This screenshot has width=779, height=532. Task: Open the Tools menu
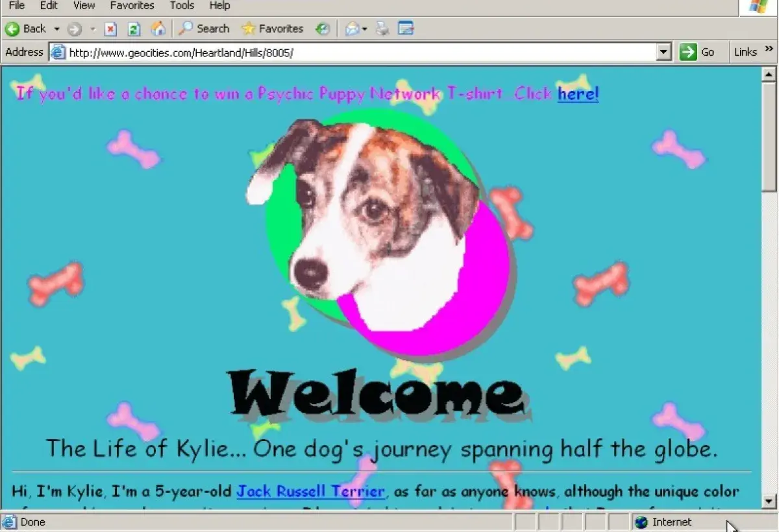pyautogui.click(x=181, y=5)
